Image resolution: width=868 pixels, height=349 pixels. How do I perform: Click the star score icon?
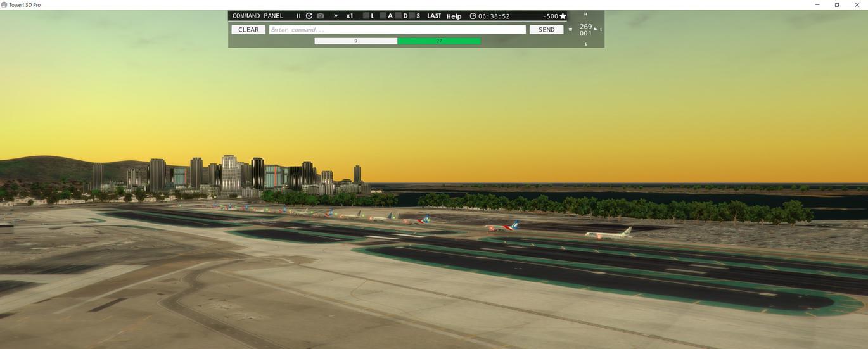click(x=563, y=16)
